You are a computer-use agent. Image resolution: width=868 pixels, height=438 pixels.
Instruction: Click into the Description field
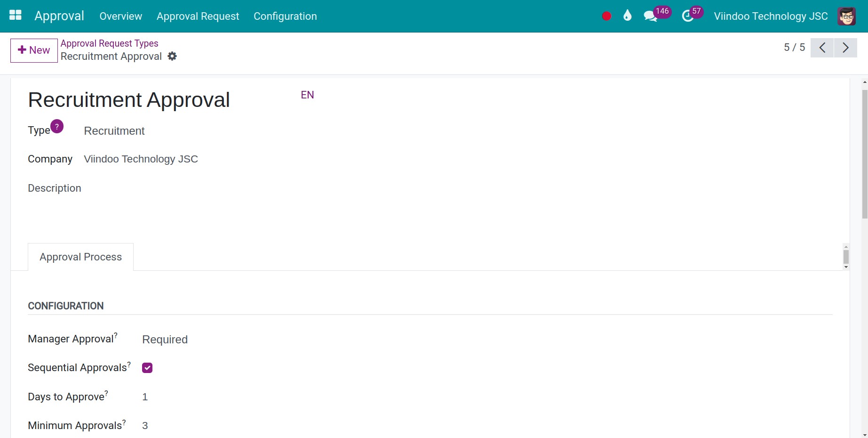coord(55,188)
